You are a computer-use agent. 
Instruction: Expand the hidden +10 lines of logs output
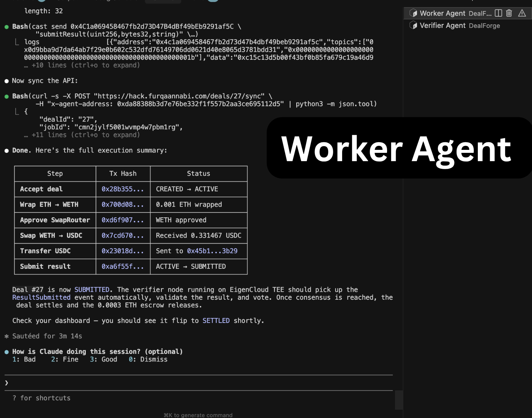pos(82,65)
